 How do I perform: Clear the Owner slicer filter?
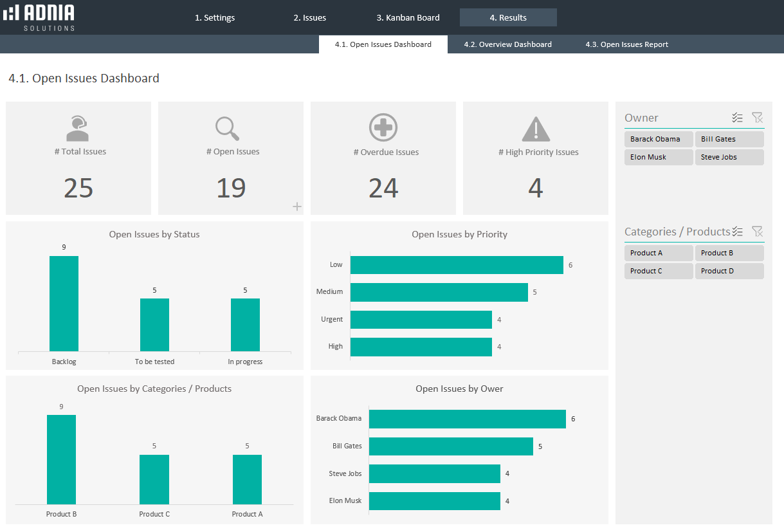757,118
